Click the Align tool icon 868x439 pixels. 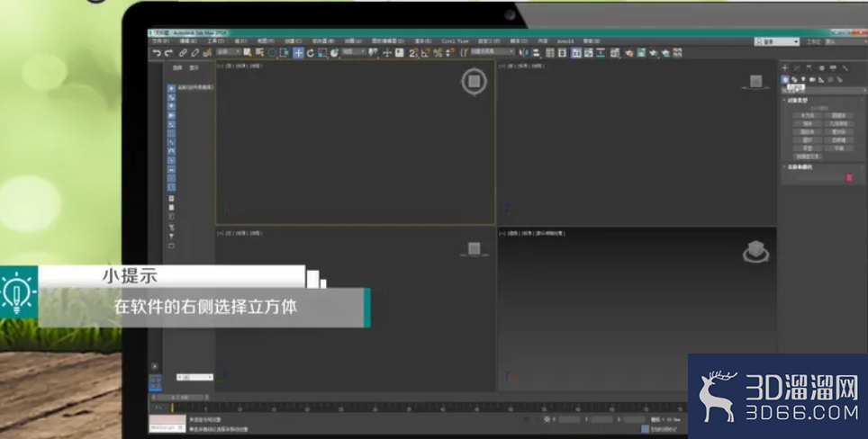tap(536, 52)
